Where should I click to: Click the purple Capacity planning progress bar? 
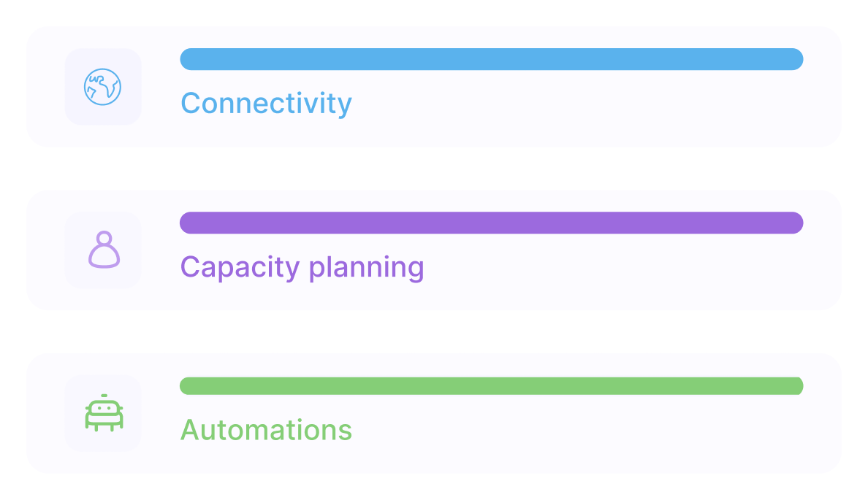491,223
